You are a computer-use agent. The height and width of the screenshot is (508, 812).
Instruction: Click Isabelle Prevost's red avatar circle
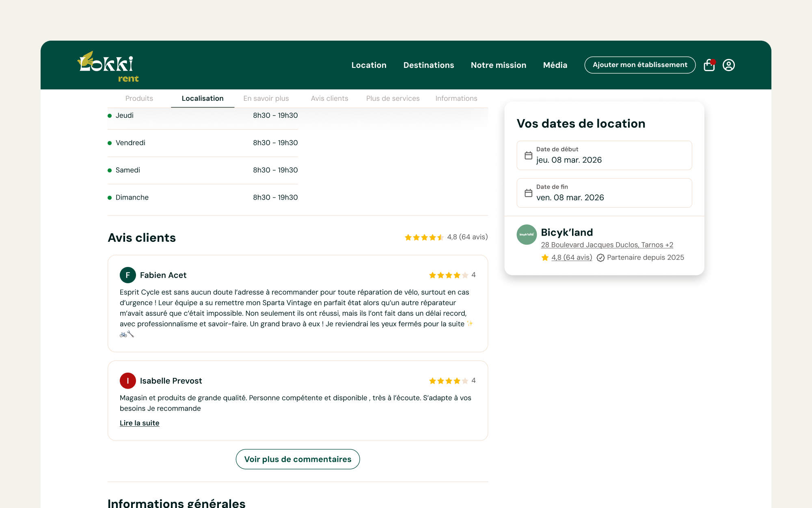128,381
